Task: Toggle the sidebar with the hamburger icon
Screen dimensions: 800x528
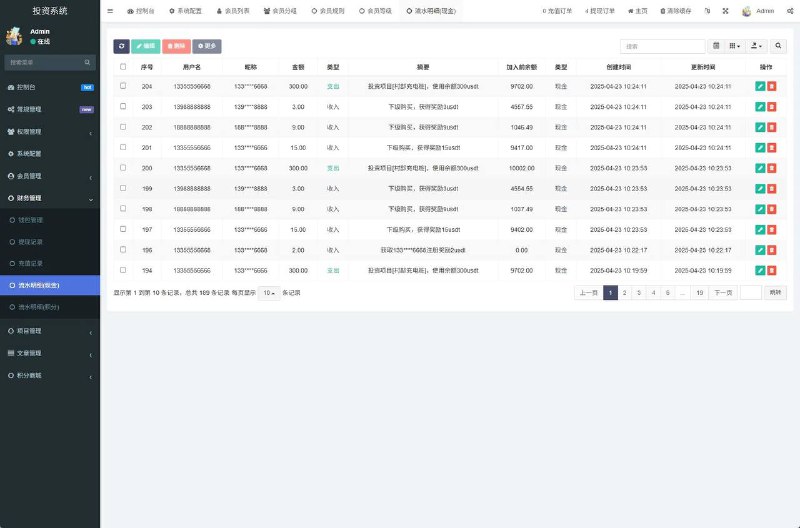Action: (110, 11)
